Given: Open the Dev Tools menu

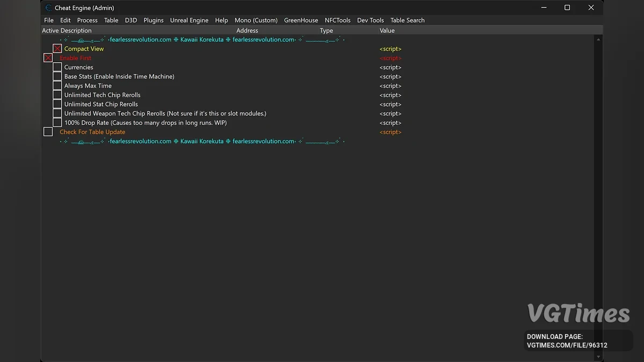Looking at the screenshot, I should coord(370,20).
